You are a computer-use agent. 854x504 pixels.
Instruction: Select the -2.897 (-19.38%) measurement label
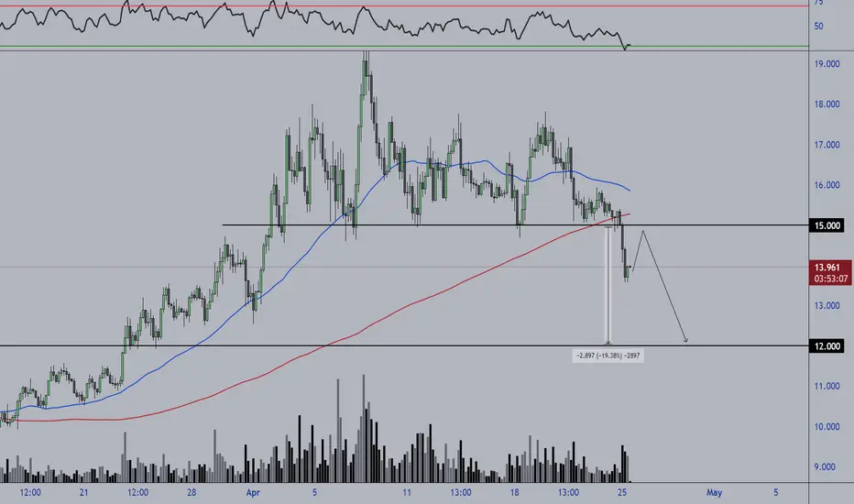point(608,356)
